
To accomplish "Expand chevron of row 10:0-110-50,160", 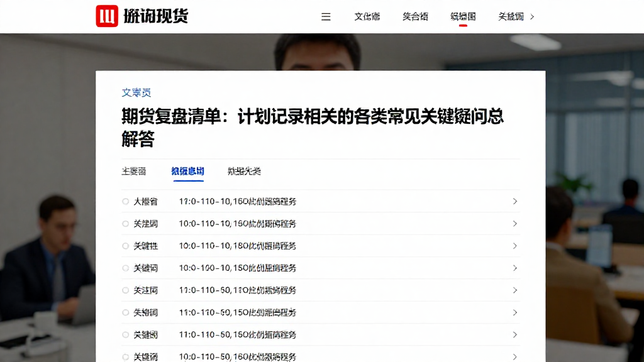I will coord(514,357).
